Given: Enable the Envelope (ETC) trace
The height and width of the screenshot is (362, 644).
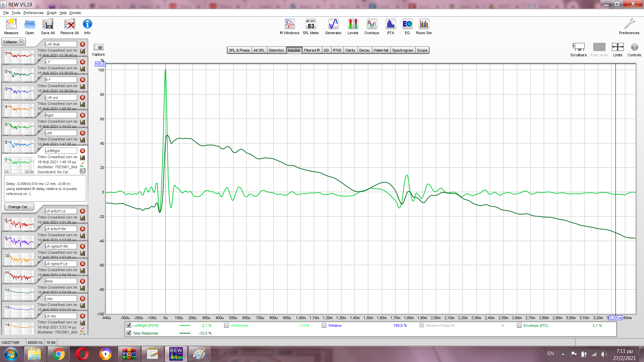Looking at the screenshot, I should coord(519,325).
